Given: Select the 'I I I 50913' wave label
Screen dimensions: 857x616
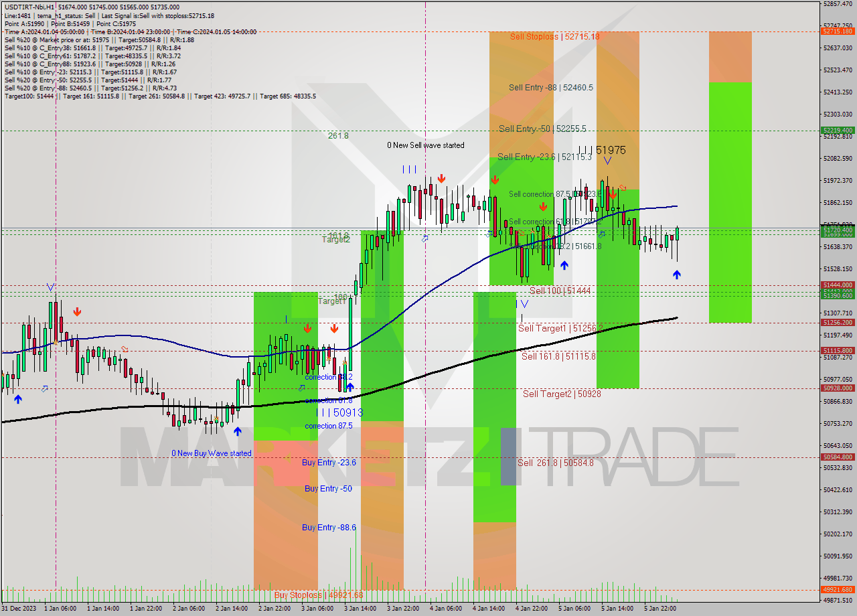Looking at the screenshot, I should [x=340, y=412].
